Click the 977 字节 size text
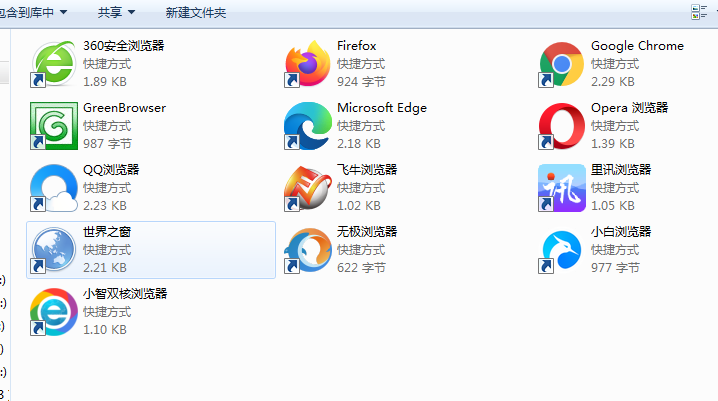The image size is (718, 401). 615,268
